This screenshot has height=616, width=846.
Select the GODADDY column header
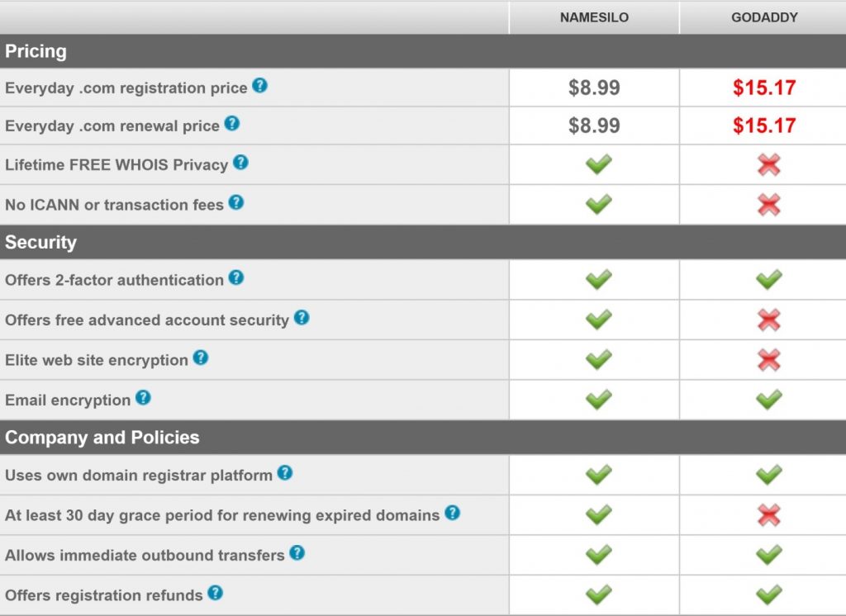point(764,17)
